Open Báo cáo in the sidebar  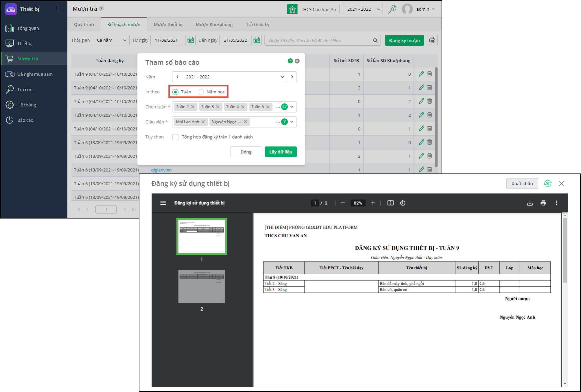(x=25, y=120)
